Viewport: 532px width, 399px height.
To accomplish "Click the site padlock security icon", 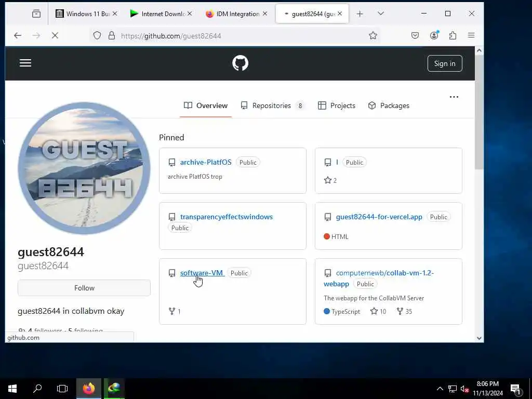I will pos(111,35).
